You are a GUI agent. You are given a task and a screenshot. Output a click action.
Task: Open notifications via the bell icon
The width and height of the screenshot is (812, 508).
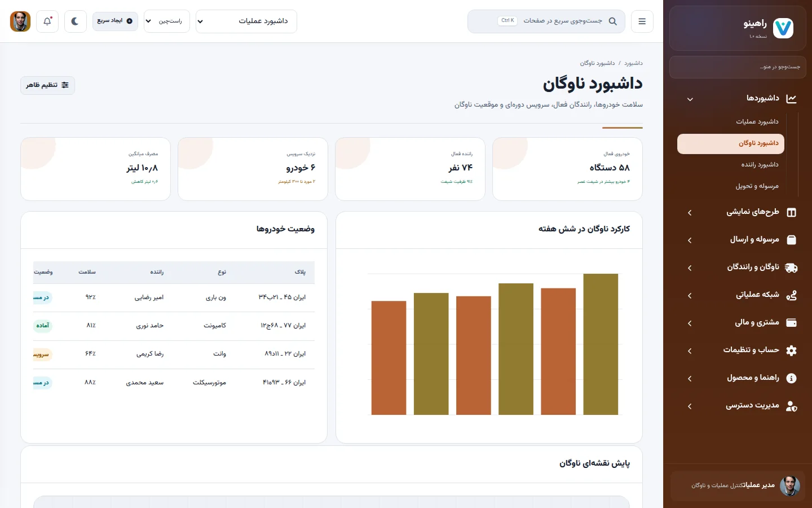(x=47, y=21)
